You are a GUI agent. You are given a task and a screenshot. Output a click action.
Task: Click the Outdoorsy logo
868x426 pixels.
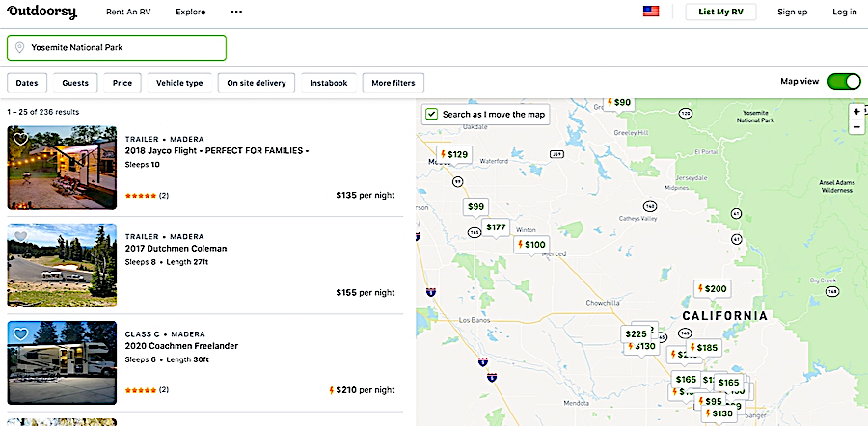click(42, 13)
